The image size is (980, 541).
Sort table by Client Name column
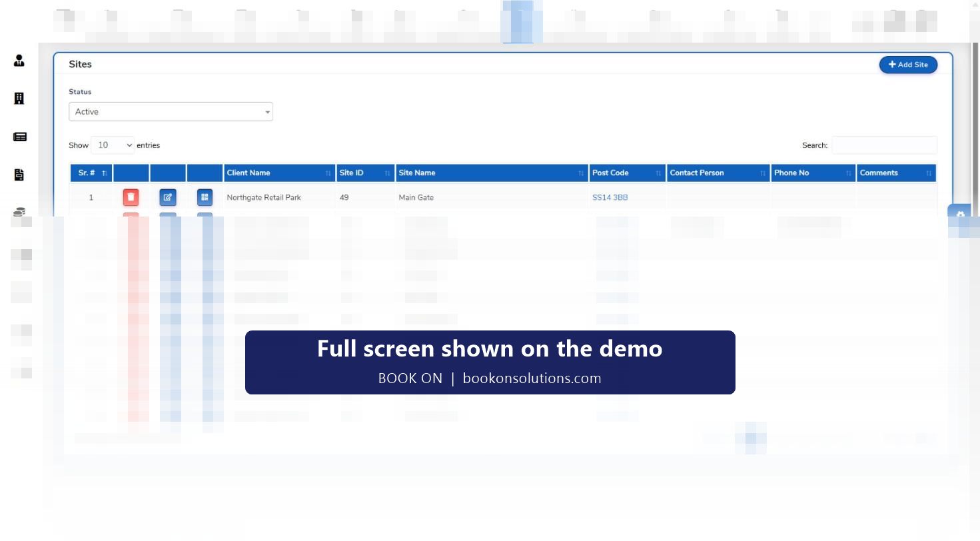click(278, 173)
